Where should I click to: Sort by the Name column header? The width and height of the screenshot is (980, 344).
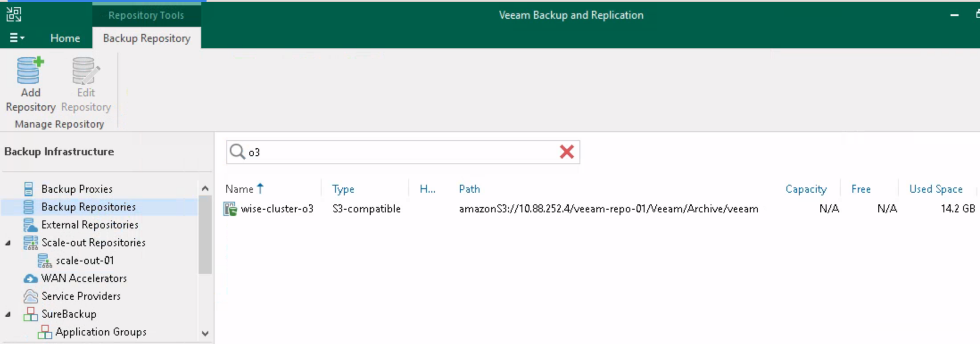244,189
